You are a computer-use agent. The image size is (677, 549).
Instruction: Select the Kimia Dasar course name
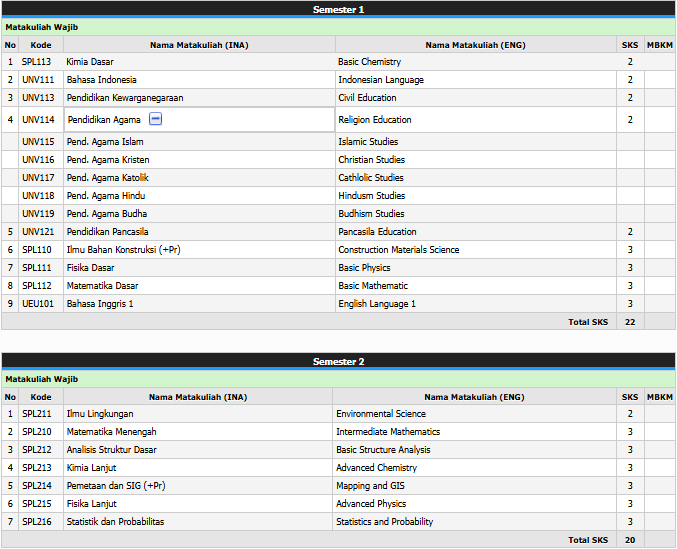(90, 62)
